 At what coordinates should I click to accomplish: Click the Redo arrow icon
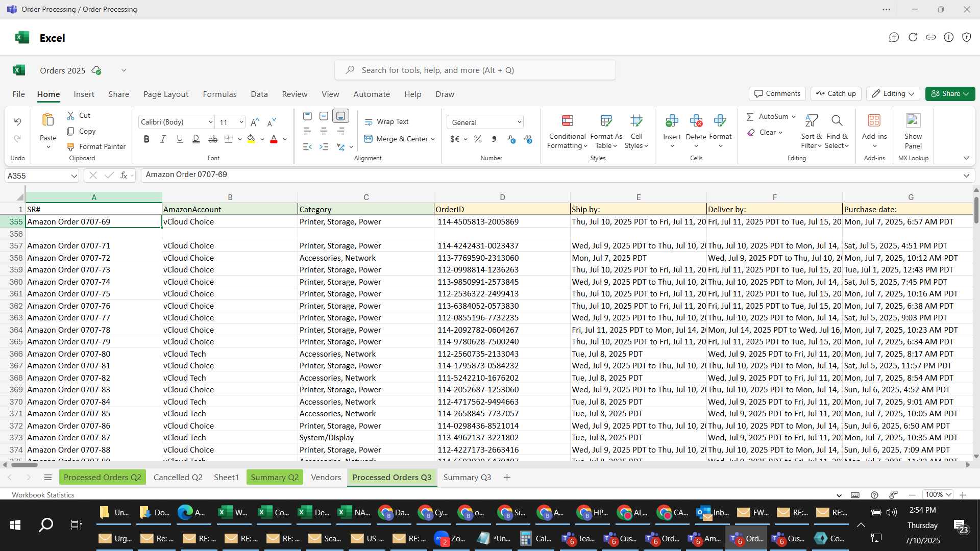(17, 139)
